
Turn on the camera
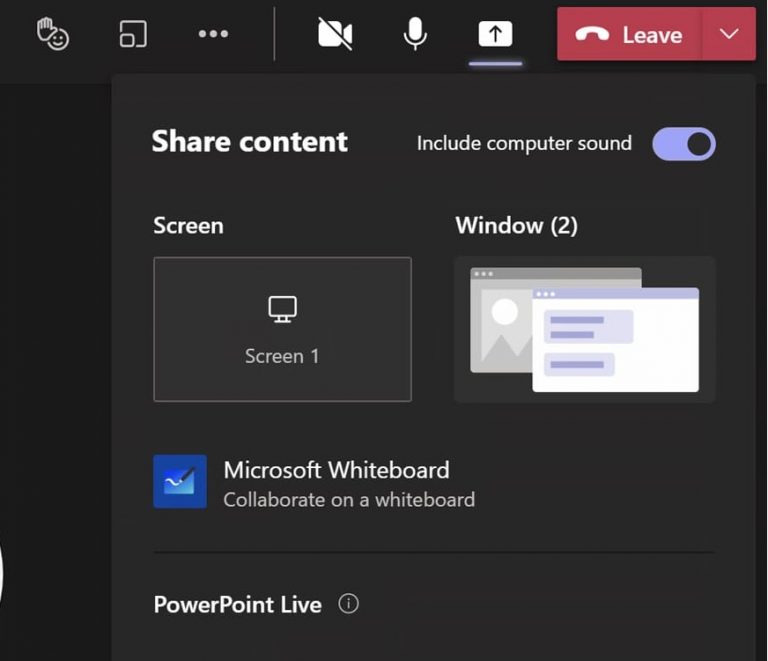pyautogui.click(x=335, y=34)
